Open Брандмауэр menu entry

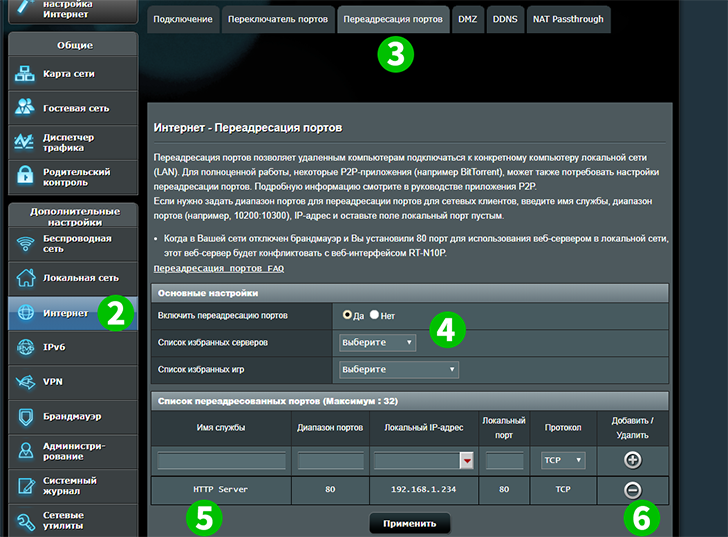[x=73, y=417]
